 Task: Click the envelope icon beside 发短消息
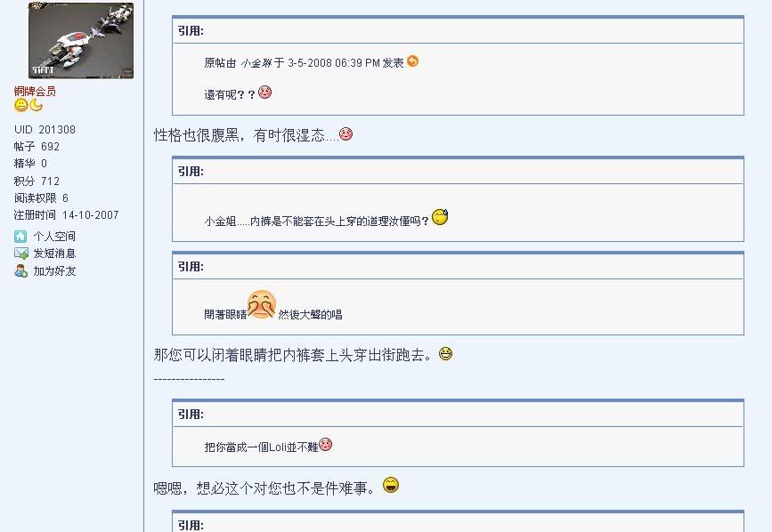tap(21, 254)
